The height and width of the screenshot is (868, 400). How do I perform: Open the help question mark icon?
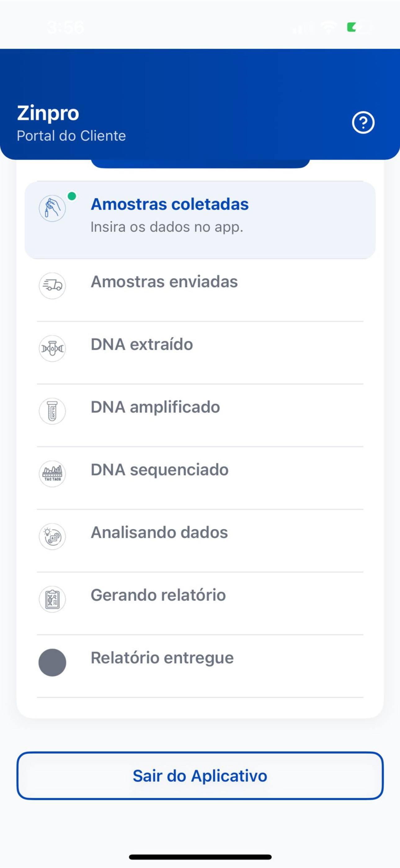pyautogui.click(x=363, y=122)
